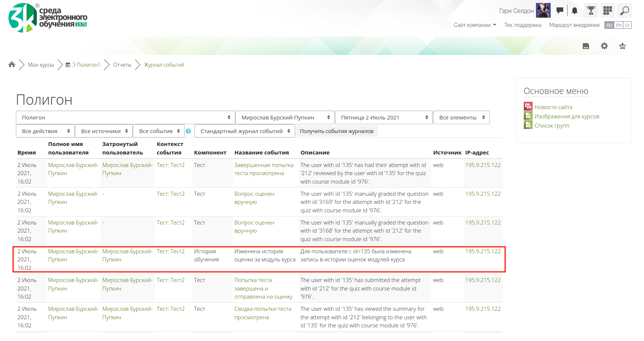Open the Сайт компании menu
This screenshot has height=341, width=644.
click(474, 25)
